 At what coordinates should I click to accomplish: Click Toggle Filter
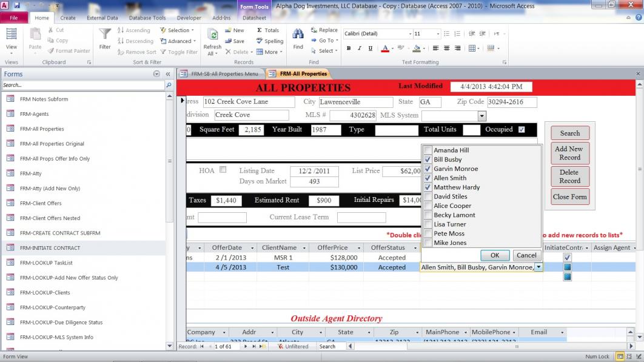click(x=179, y=52)
